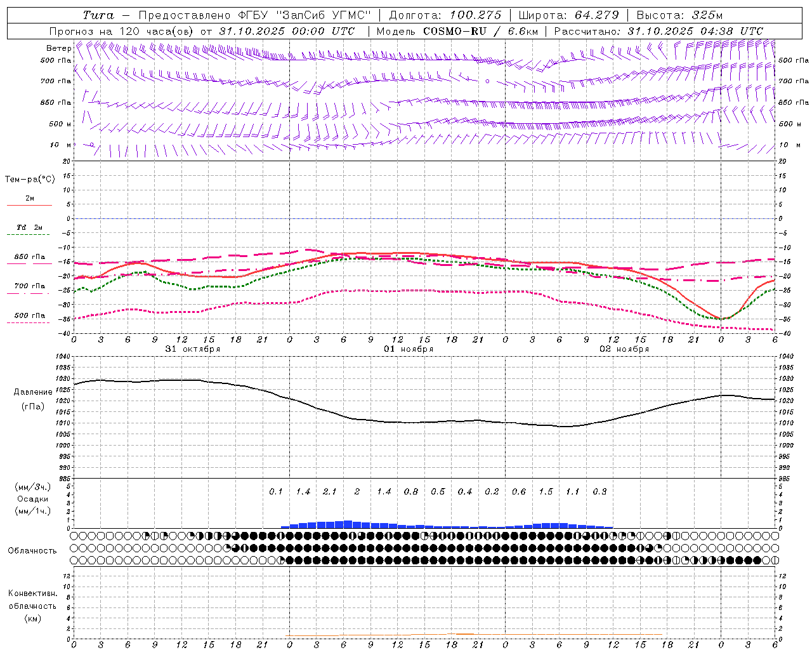This screenshot has height=650, width=812.
Task: Click the "Ветер" wind panel label
Action: 58,48
